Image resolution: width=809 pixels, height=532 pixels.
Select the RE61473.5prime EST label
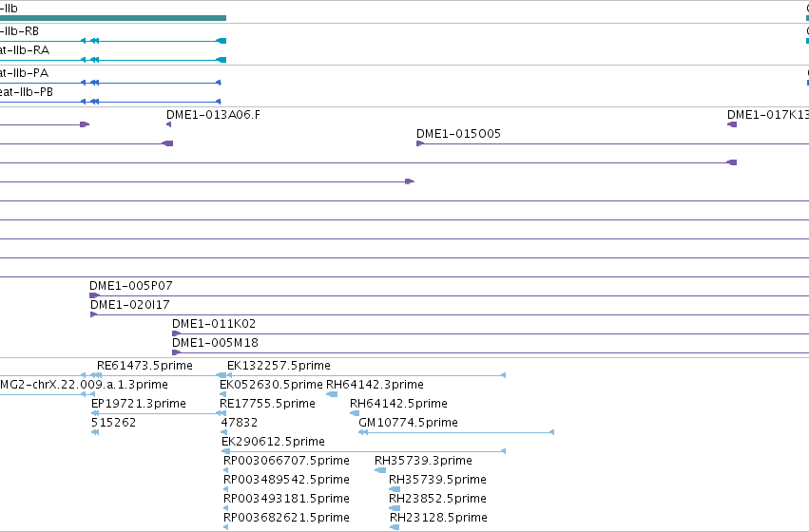tap(144, 366)
